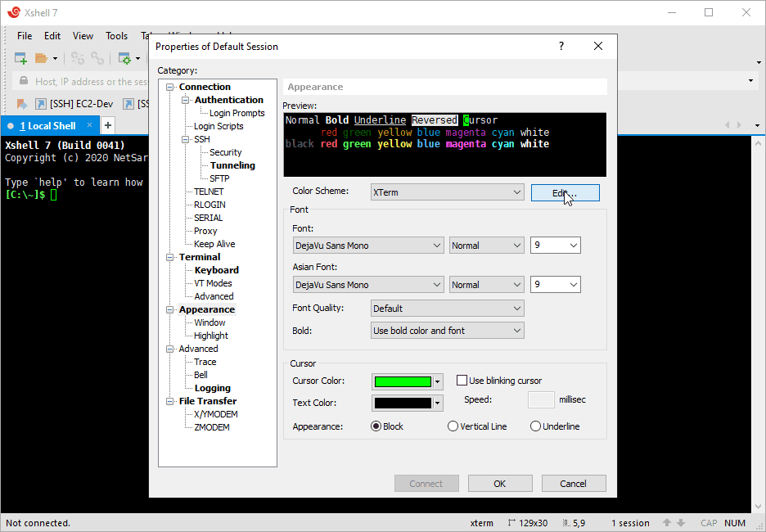Select Logging in the category tree

click(x=213, y=388)
